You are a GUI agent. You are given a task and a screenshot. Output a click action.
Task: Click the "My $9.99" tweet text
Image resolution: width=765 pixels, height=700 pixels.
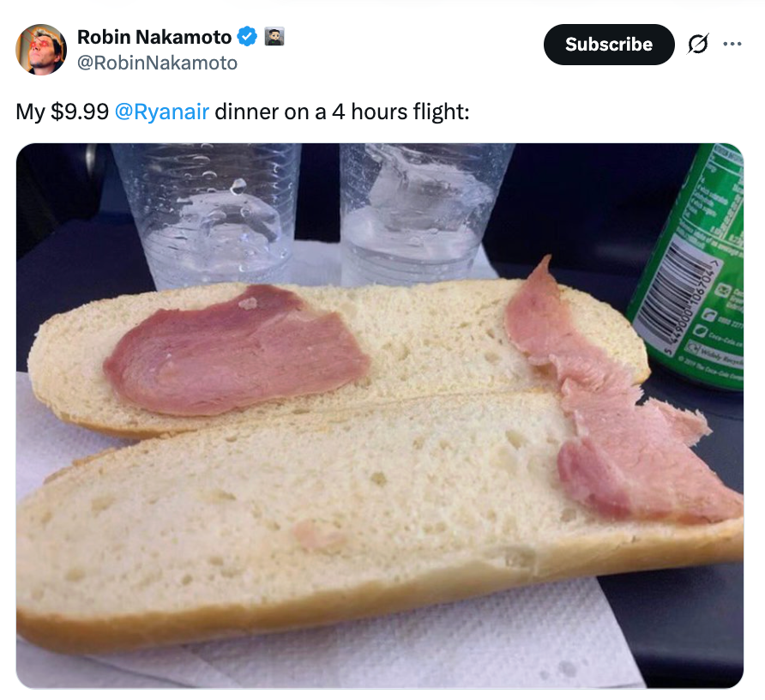(x=63, y=112)
